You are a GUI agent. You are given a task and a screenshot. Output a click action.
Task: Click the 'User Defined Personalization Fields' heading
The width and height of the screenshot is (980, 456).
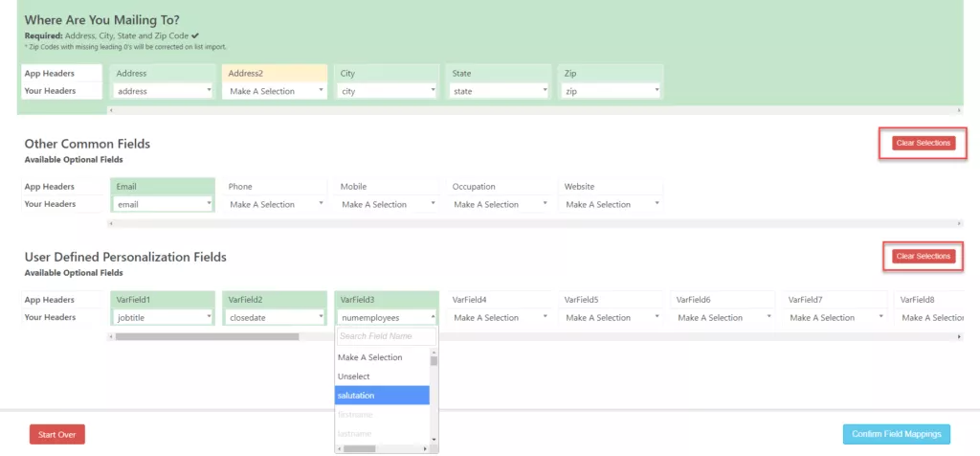125,257
